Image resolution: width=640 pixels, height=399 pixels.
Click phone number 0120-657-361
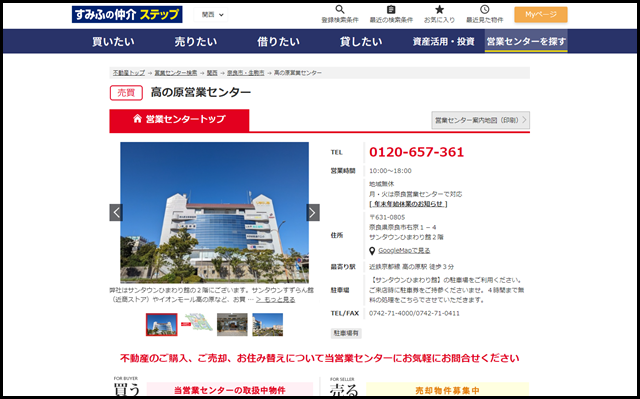coord(417,152)
